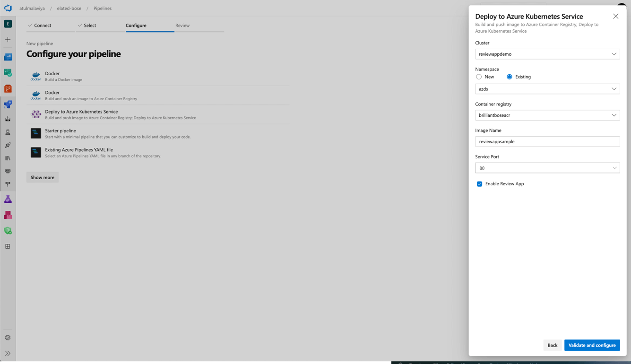Open the Test Plans flask icon
This screenshot has width=631, height=364.
[x=8, y=199]
